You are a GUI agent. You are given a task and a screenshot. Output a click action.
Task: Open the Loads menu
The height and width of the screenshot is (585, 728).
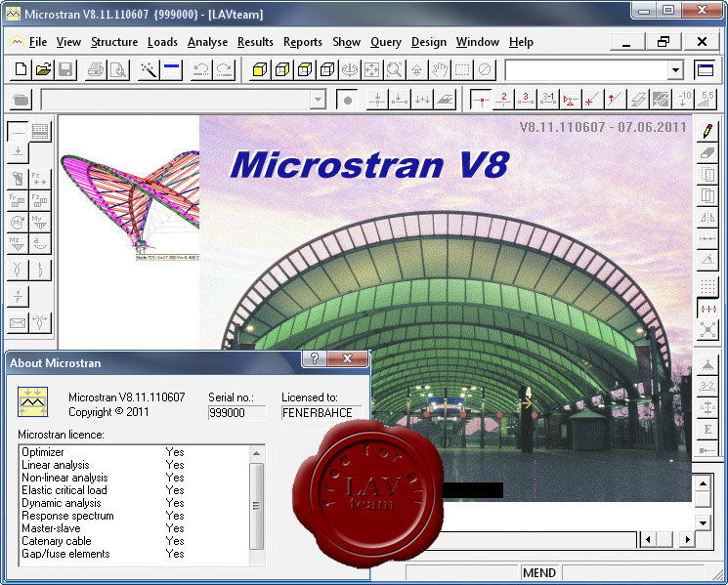coord(162,42)
